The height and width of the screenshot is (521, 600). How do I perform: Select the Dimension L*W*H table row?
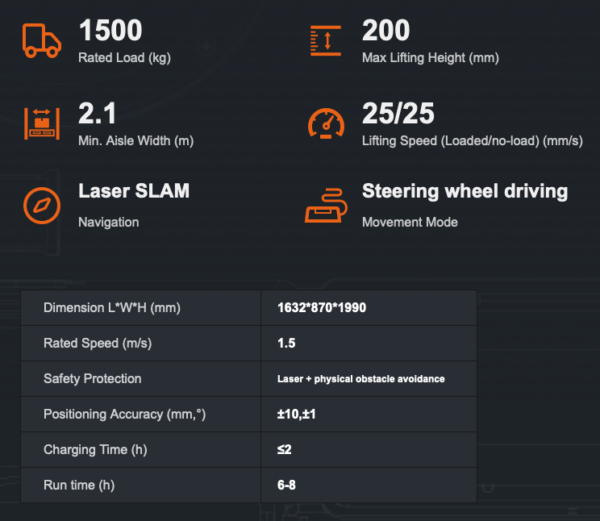point(249,308)
